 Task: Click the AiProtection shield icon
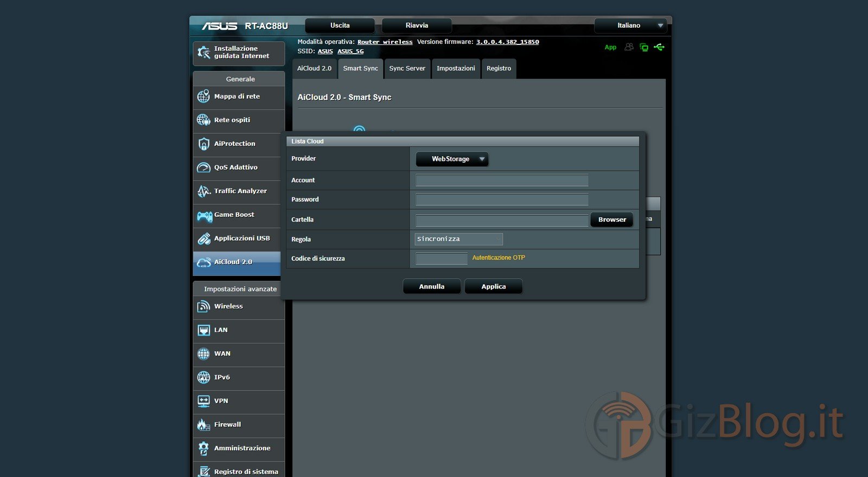tap(203, 144)
